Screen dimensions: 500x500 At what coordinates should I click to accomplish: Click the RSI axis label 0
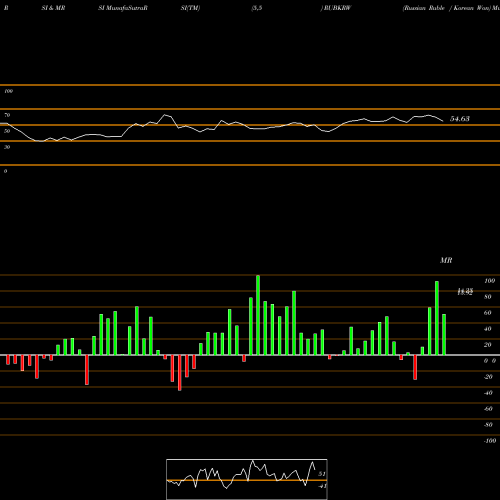(x=5, y=171)
